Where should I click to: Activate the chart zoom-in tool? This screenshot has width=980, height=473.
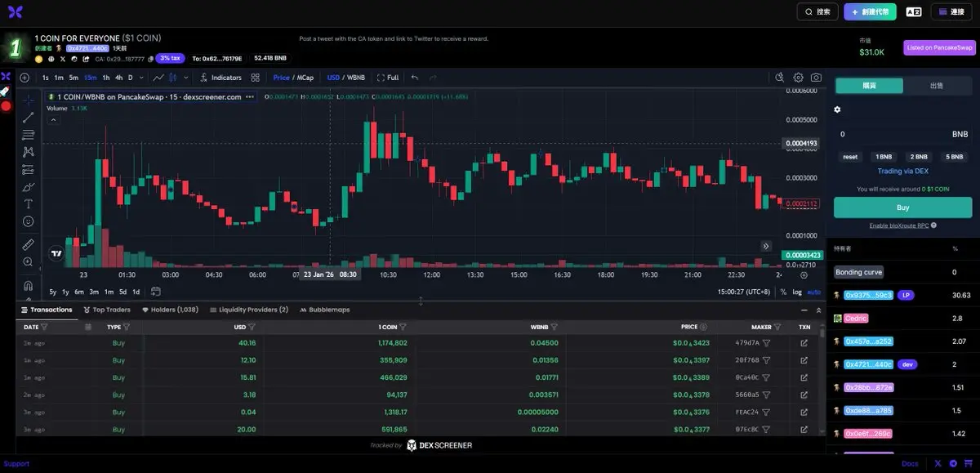[x=29, y=261]
